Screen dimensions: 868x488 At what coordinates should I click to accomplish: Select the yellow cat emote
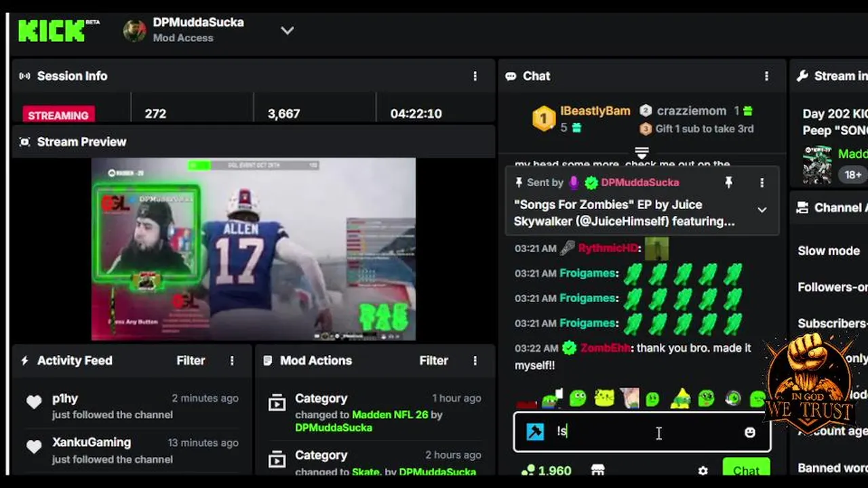(x=604, y=398)
